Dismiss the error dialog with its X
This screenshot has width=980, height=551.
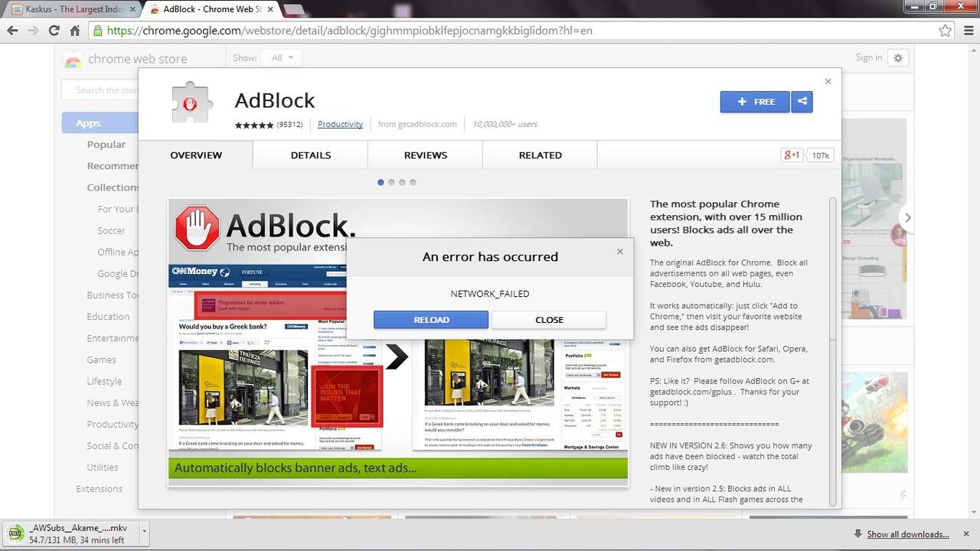click(620, 251)
